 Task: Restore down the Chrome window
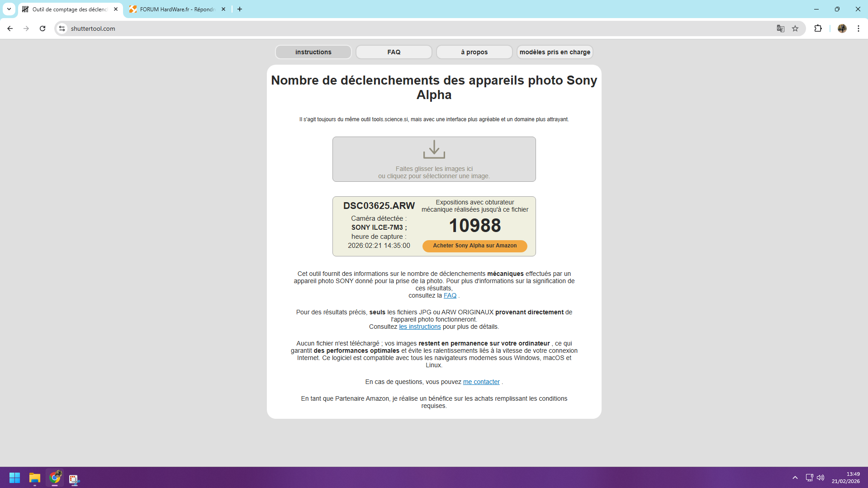[x=837, y=9]
